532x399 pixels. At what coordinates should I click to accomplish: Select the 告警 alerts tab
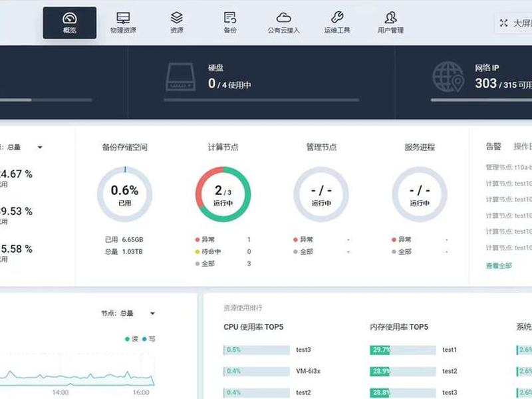pyautogui.click(x=493, y=146)
